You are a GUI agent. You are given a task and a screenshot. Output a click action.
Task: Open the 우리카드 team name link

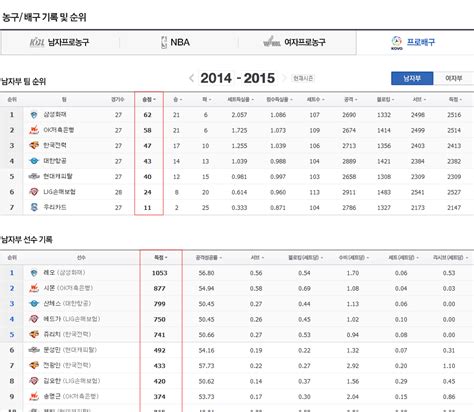[x=55, y=207]
